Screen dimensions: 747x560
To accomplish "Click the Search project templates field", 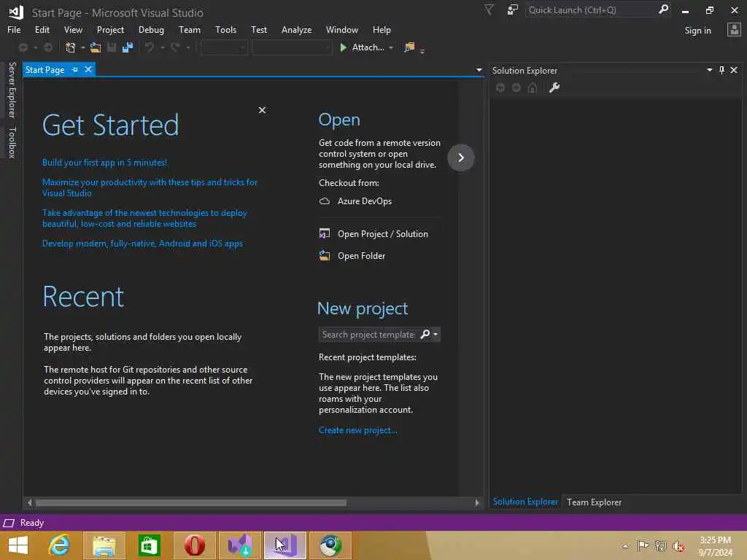I will click(368, 334).
